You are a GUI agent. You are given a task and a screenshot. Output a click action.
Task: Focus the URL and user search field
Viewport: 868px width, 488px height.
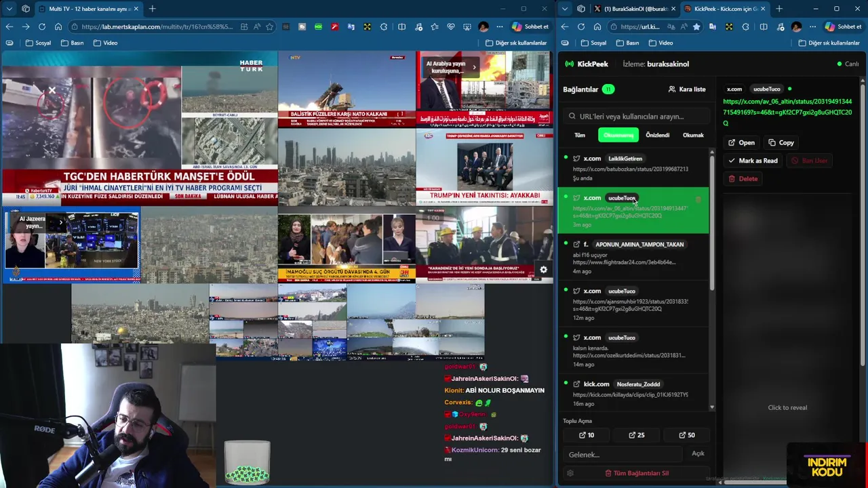pos(636,117)
